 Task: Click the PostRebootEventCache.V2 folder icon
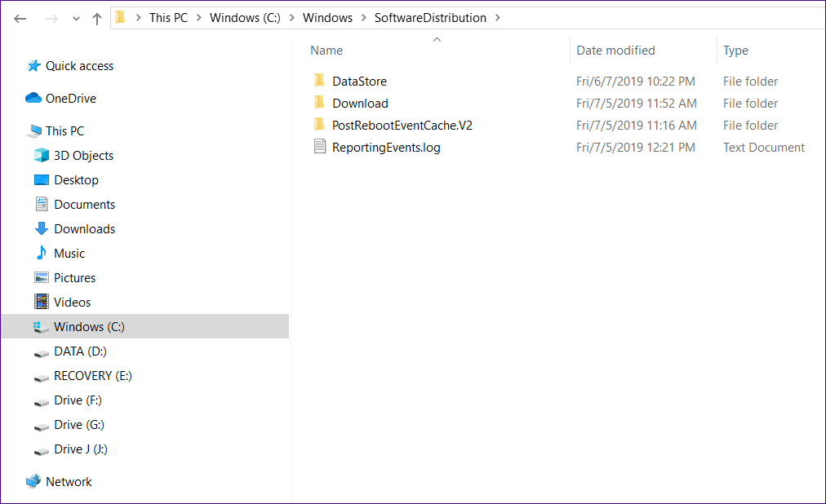319,125
